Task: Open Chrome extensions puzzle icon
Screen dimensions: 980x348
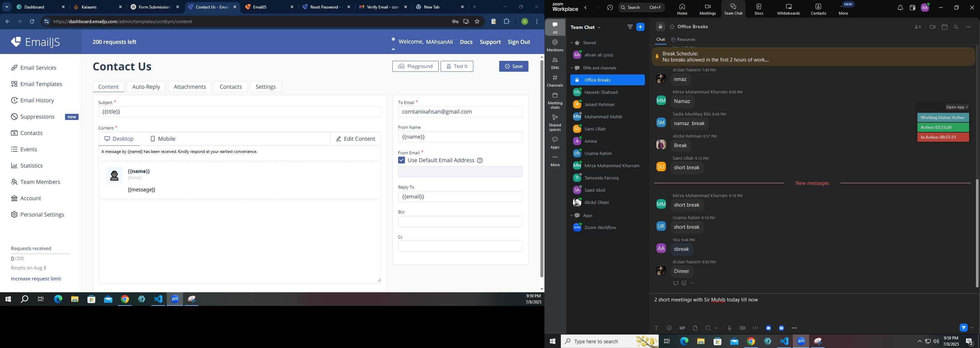Action: (x=506, y=22)
